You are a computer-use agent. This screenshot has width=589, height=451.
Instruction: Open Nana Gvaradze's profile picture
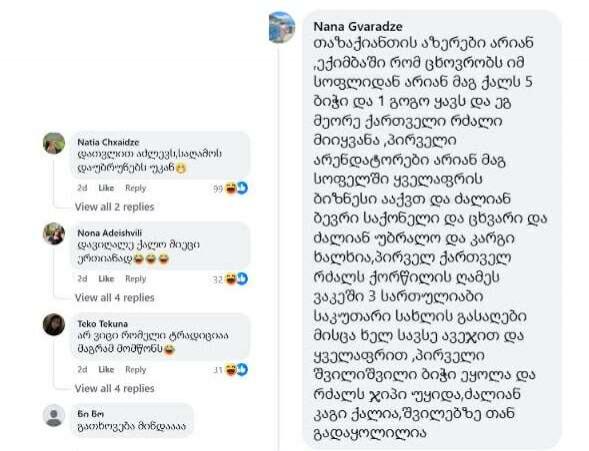(282, 27)
